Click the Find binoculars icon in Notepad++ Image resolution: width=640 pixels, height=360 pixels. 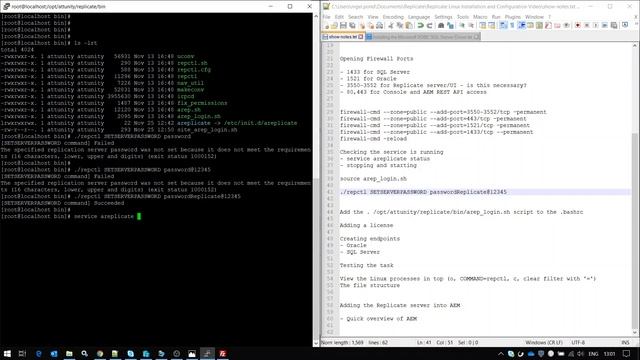[x=441, y=25]
